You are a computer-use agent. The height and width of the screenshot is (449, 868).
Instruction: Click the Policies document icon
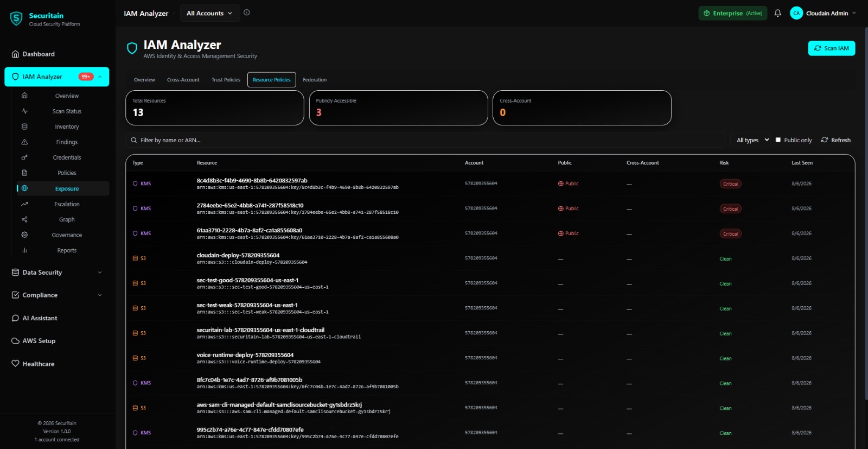pyautogui.click(x=24, y=173)
